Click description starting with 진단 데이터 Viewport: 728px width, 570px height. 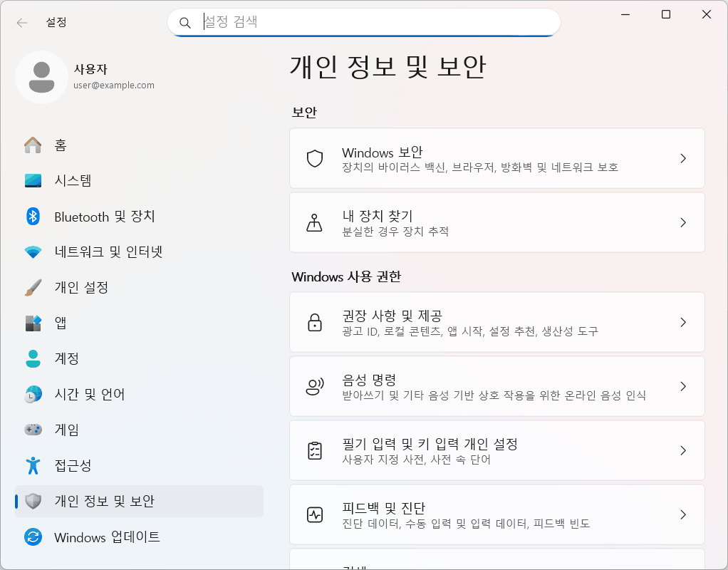tap(466, 524)
